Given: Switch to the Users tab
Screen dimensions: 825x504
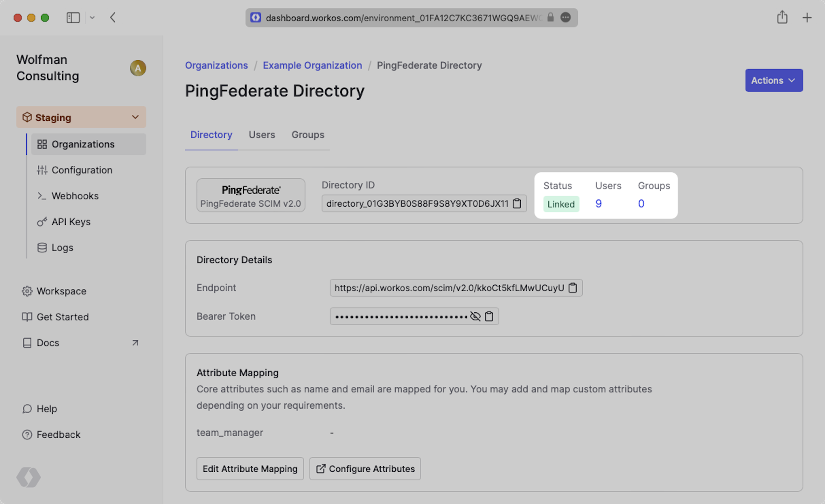Looking at the screenshot, I should [262, 135].
